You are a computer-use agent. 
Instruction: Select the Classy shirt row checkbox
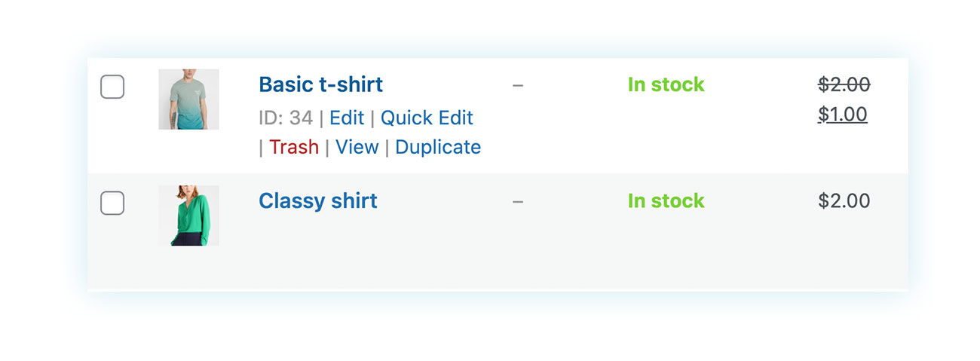click(112, 203)
